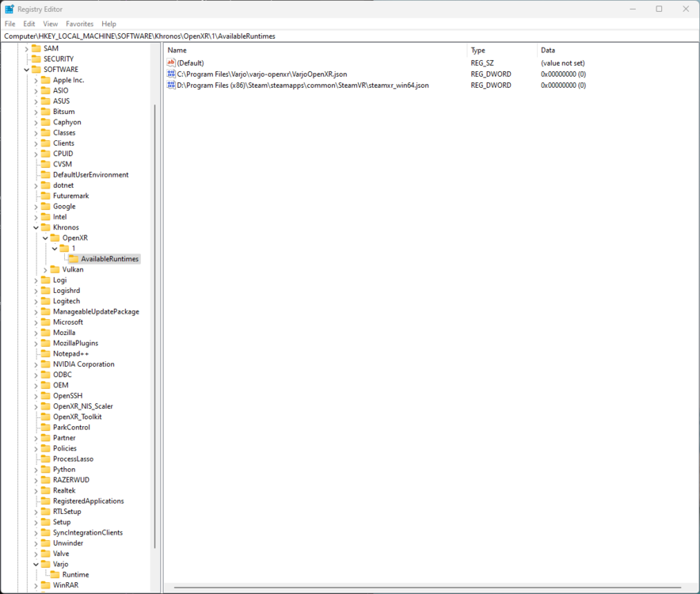Click the WinRAR folder icon
The height and width of the screenshot is (594, 700).
coord(46,585)
